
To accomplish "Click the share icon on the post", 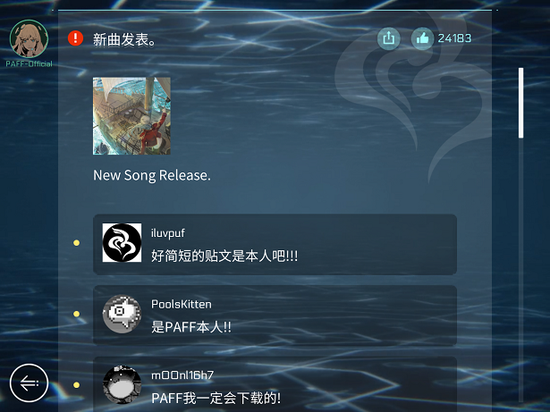I will coord(389,38).
